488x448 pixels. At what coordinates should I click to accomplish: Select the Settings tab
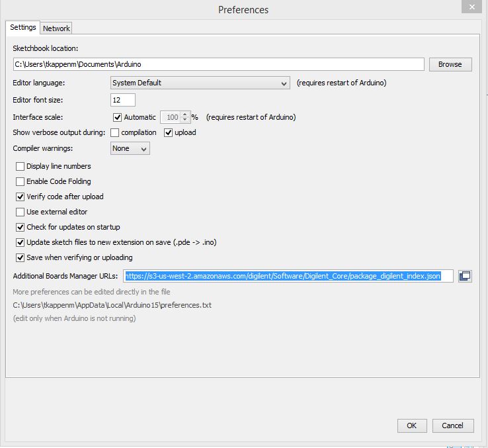point(22,27)
